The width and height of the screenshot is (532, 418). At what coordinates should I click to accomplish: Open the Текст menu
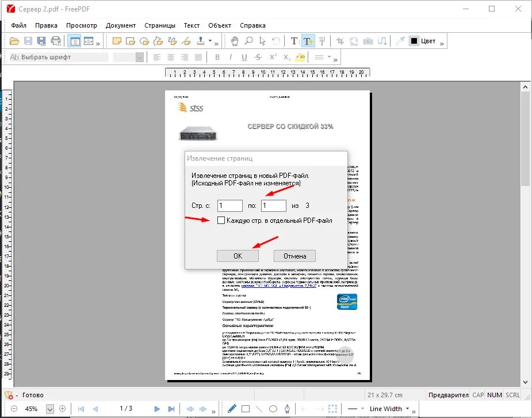(x=192, y=25)
